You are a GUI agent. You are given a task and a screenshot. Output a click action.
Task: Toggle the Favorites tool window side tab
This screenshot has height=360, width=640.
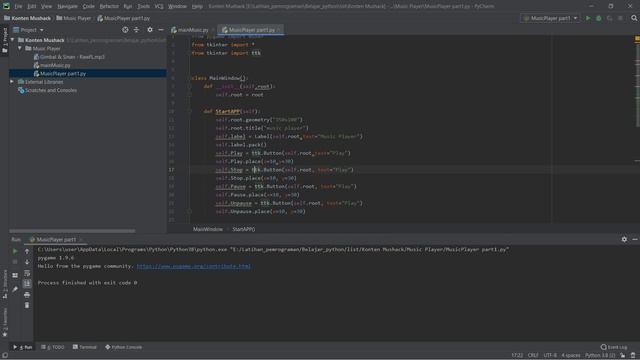4,322
